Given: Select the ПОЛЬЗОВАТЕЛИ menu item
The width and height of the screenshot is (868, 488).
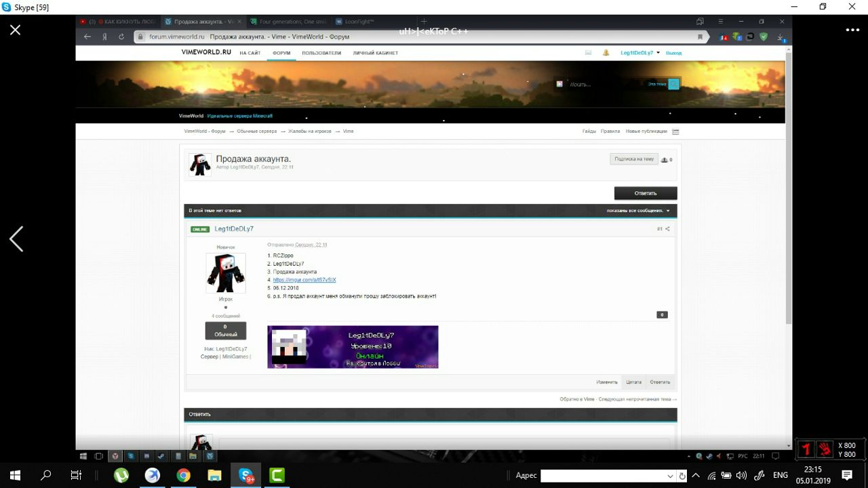Looking at the screenshot, I should click(321, 53).
